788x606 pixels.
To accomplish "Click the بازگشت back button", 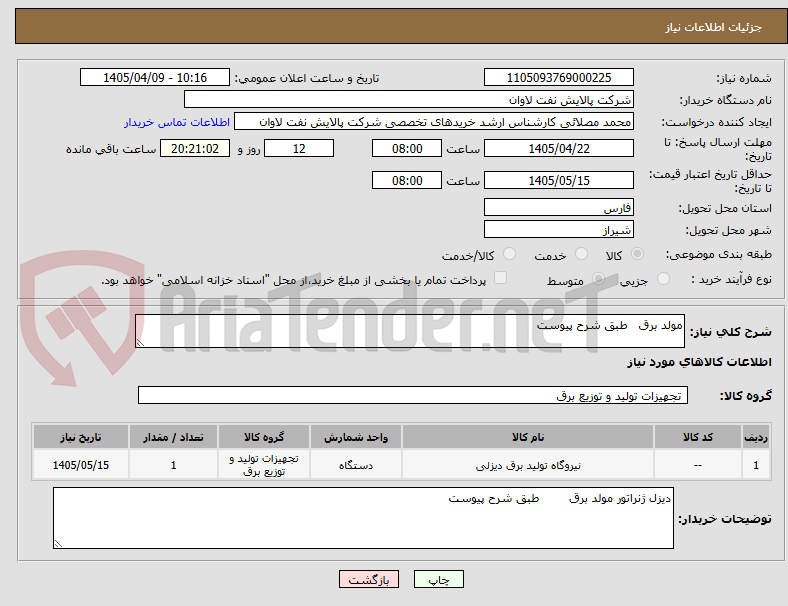I will pos(369,579).
